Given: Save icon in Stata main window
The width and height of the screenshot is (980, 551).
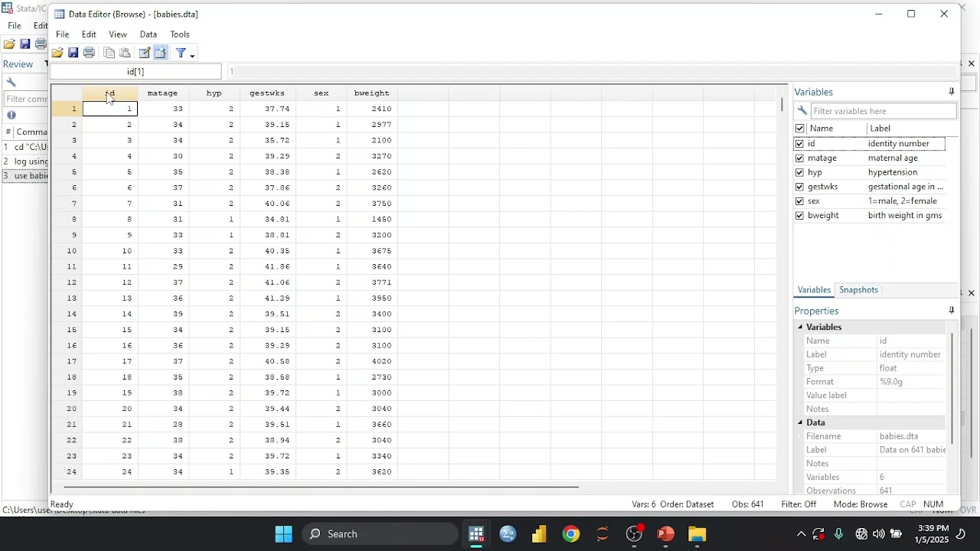Looking at the screenshot, I should pos(25,44).
